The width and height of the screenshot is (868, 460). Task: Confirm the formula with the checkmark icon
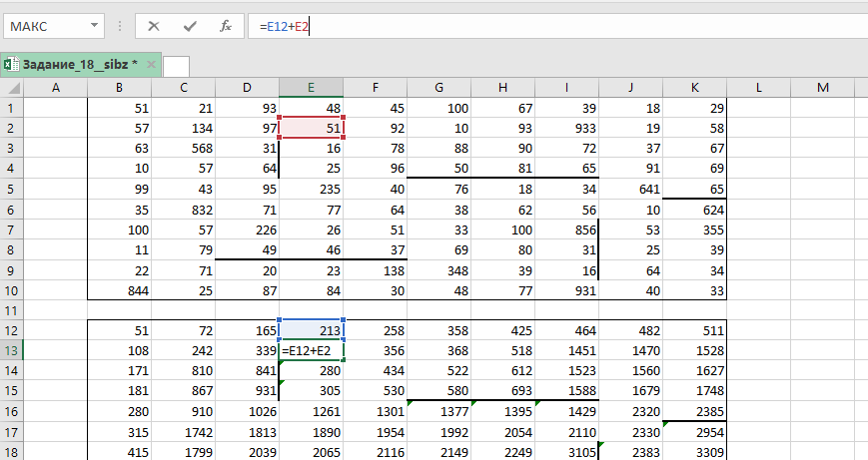tap(190, 26)
